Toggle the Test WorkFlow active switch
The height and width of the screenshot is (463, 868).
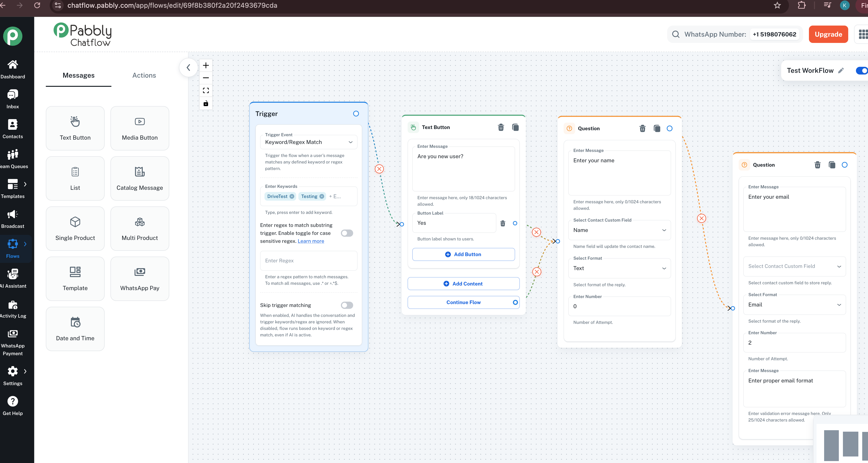[862, 70]
